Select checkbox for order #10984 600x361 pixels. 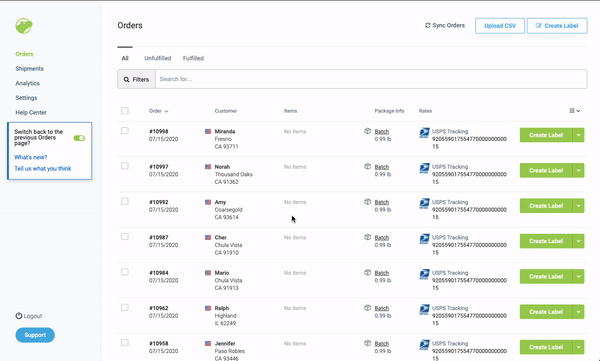click(125, 272)
